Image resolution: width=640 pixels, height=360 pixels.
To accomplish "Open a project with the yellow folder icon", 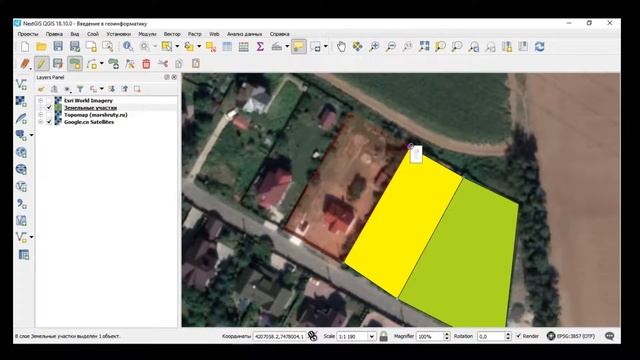I will click(41, 47).
